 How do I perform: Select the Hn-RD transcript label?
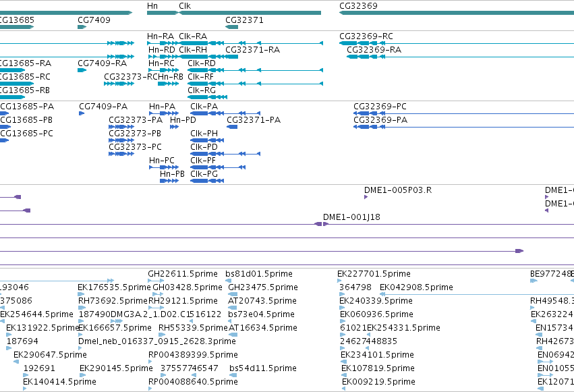pos(162,50)
